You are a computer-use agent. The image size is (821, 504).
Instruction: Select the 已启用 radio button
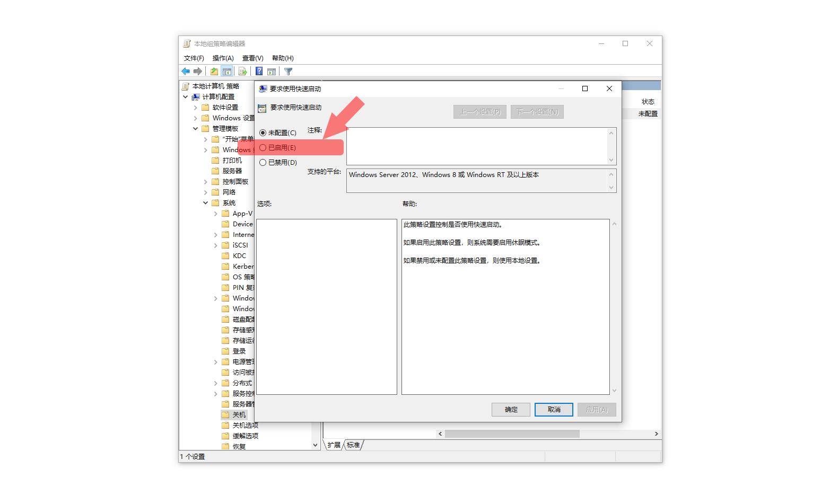264,147
